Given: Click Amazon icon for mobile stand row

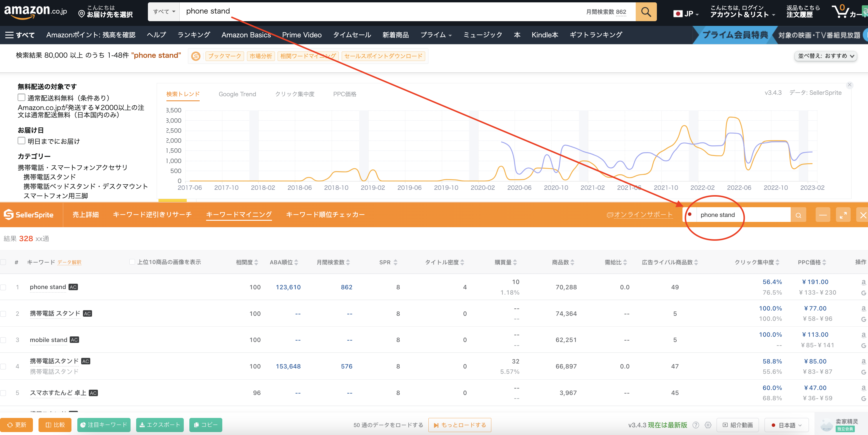Looking at the screenshot, I should tap(863, 335).
